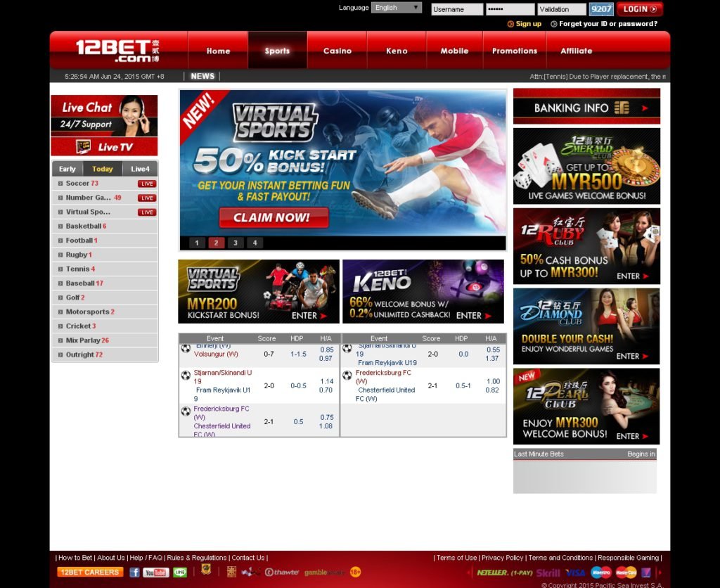This screenshot has height=588, width=720.
Task: Open the Affiliate menu item
Action: (577, 51)
